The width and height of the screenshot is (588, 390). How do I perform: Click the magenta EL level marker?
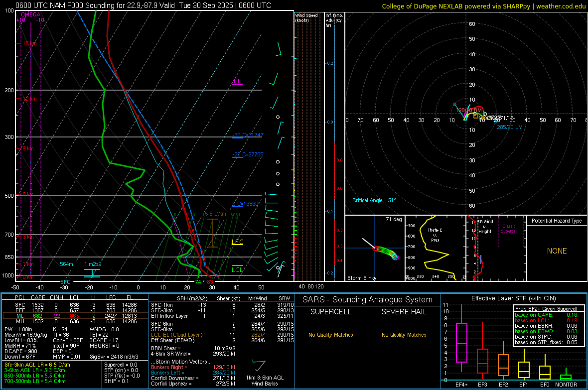(x=237, y=82)
